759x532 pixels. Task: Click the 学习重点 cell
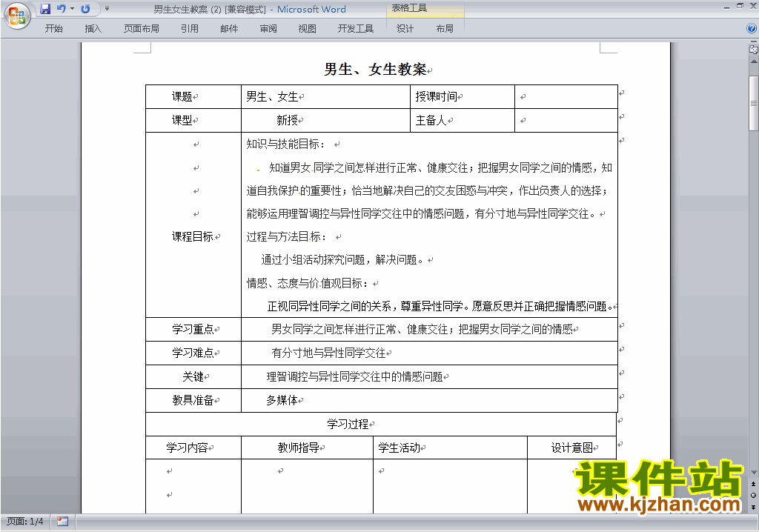tap(193, 329)
